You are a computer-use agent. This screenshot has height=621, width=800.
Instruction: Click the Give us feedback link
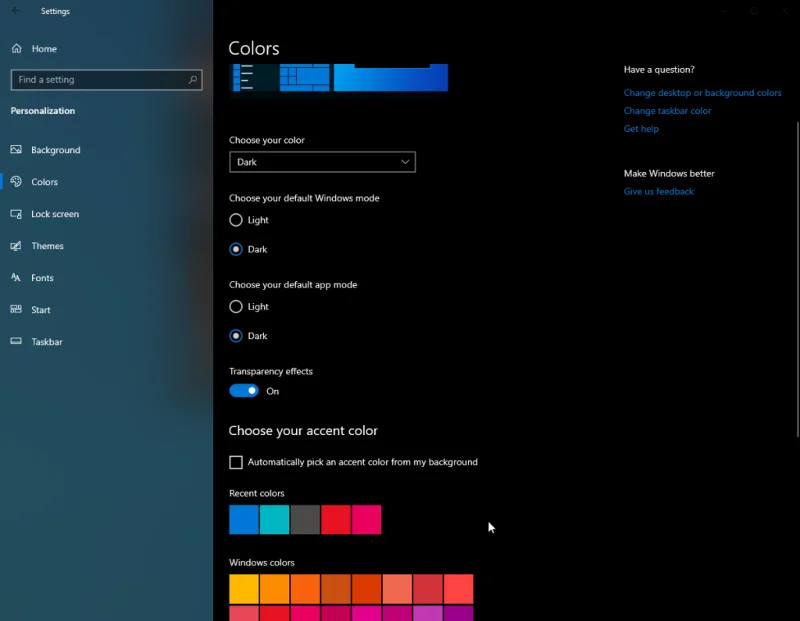(658, 191)
